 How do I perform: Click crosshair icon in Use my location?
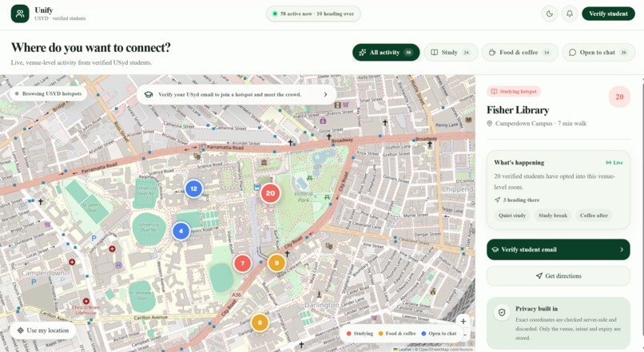coord(20,330)
